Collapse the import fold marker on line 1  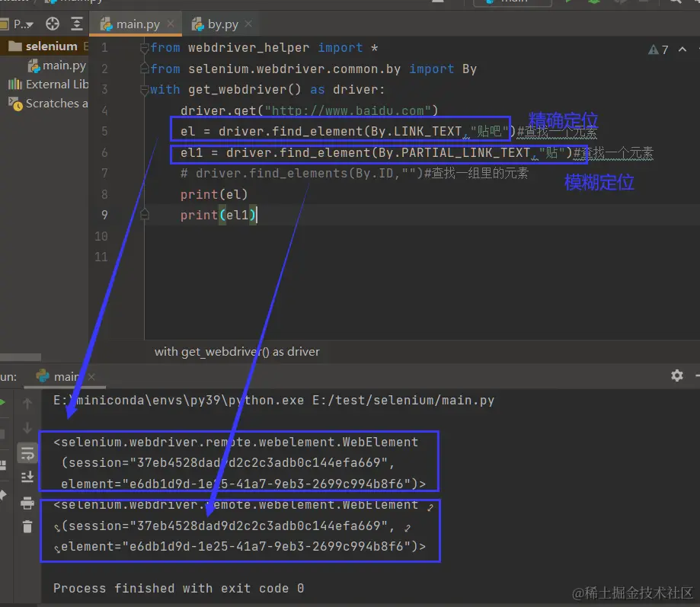144,48
